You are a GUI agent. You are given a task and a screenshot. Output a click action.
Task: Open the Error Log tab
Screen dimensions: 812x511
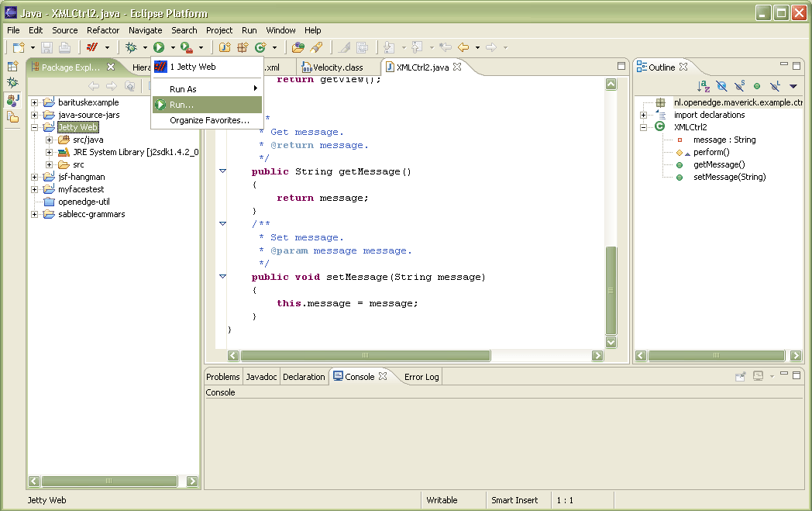(421, 377)
